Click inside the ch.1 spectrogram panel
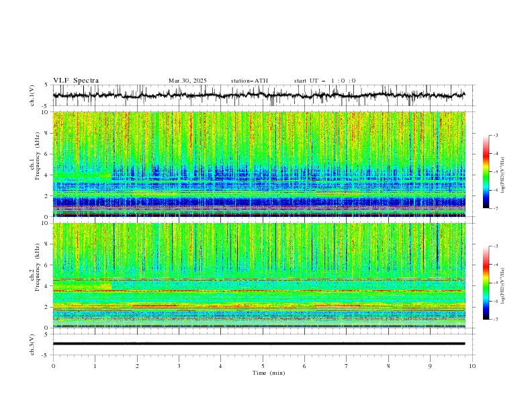 pyautogui.click(x=259, y=164)
